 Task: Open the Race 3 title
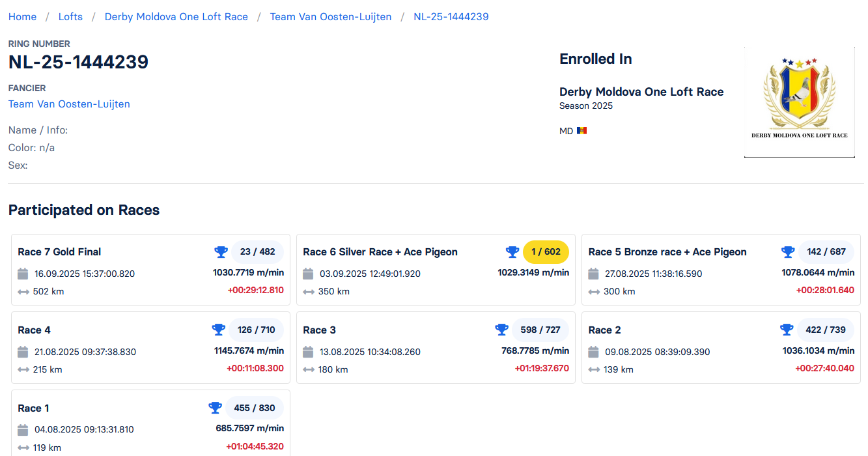coord(319,330)
